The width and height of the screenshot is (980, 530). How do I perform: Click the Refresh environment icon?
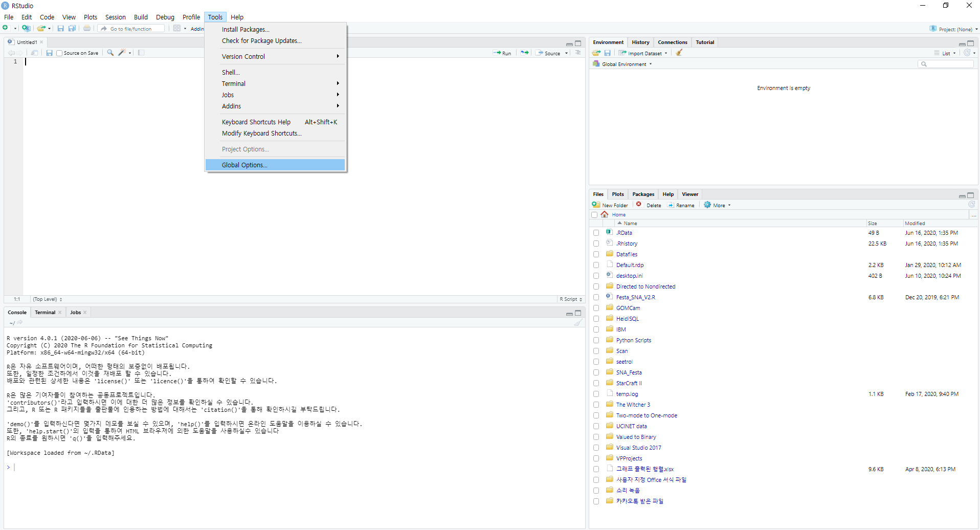(x=967, y=53)
